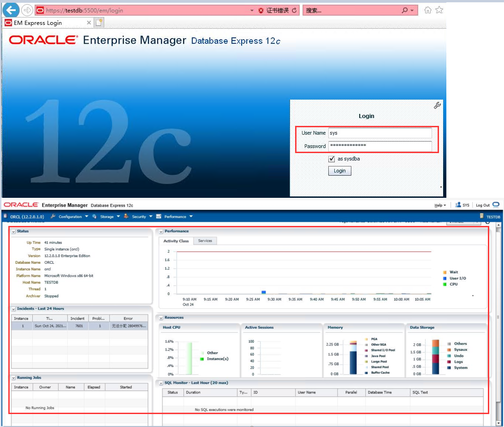Screen dimensions: 504x427
Task: Click the Login button
Action: click(340, 171)
